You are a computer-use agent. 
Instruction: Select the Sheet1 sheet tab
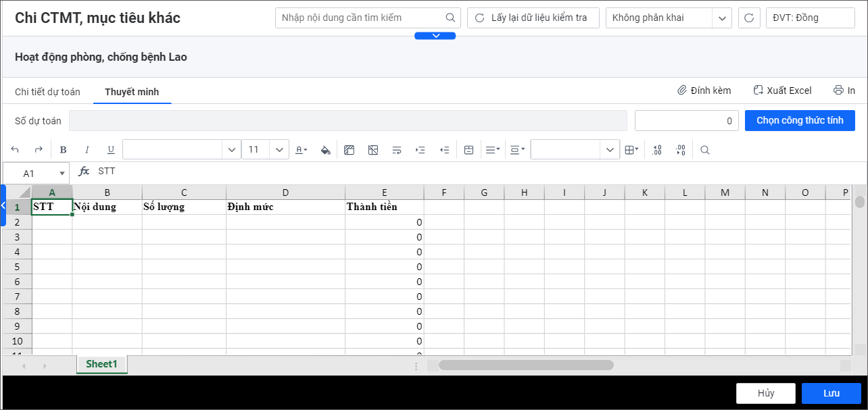[101, 364]
